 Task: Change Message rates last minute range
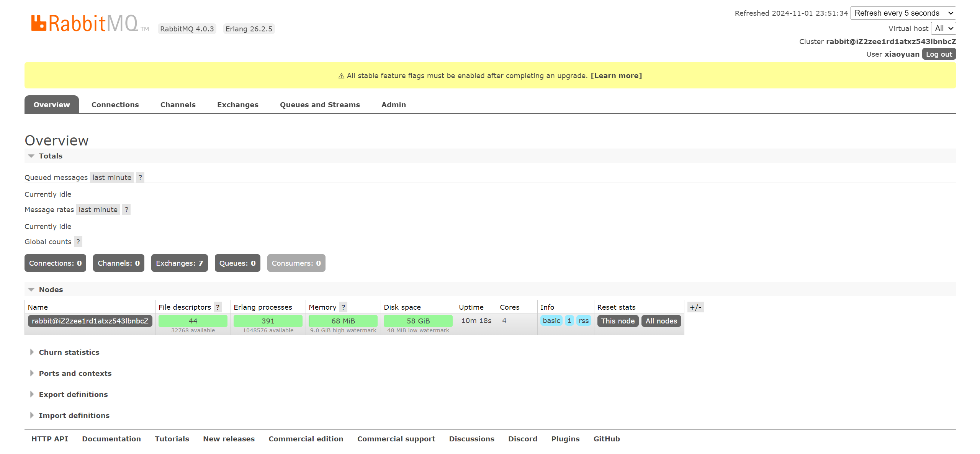click(98, 209)
